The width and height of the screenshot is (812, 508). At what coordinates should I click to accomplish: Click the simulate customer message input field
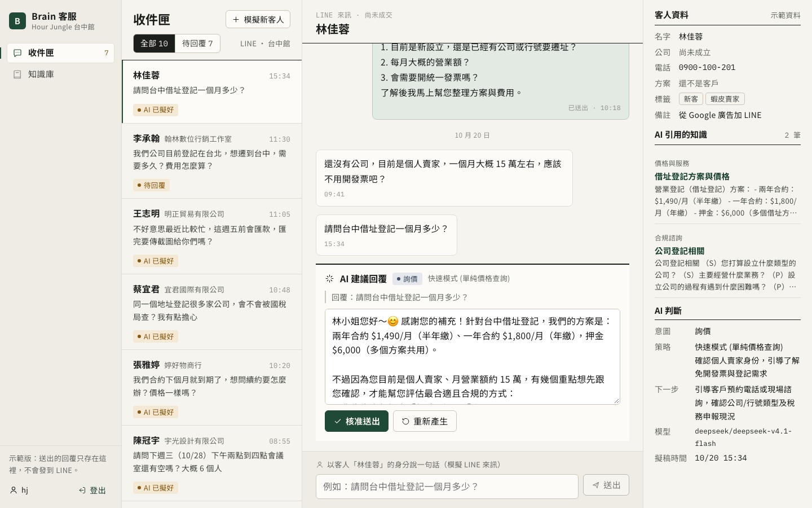[447, 487]
